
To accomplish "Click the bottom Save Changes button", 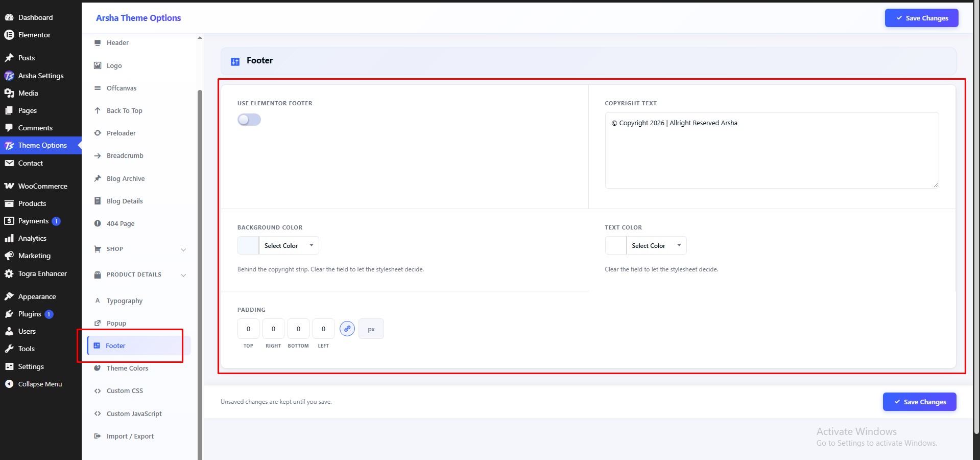I will pyautogui.click(x=919, y=402).
